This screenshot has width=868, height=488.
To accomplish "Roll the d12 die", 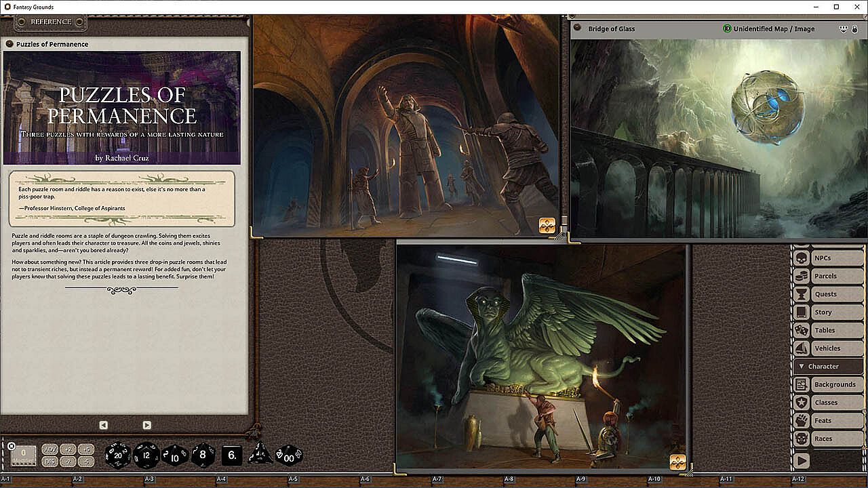I will click(146, 455).
